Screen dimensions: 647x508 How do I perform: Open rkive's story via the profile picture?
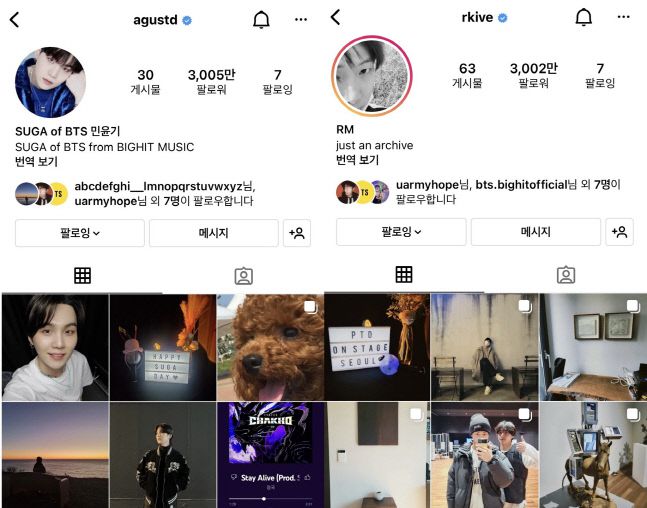[x=372, y=76]
